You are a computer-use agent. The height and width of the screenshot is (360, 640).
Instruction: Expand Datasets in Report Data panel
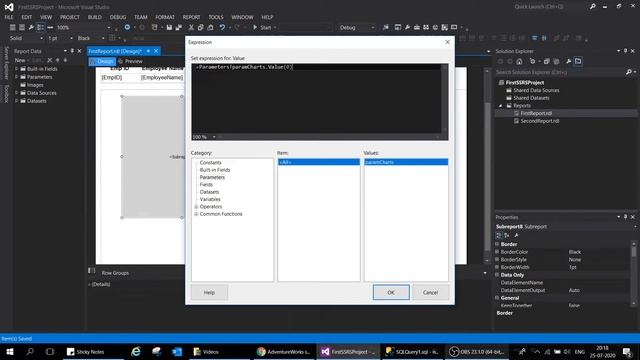tap(16, 101)
